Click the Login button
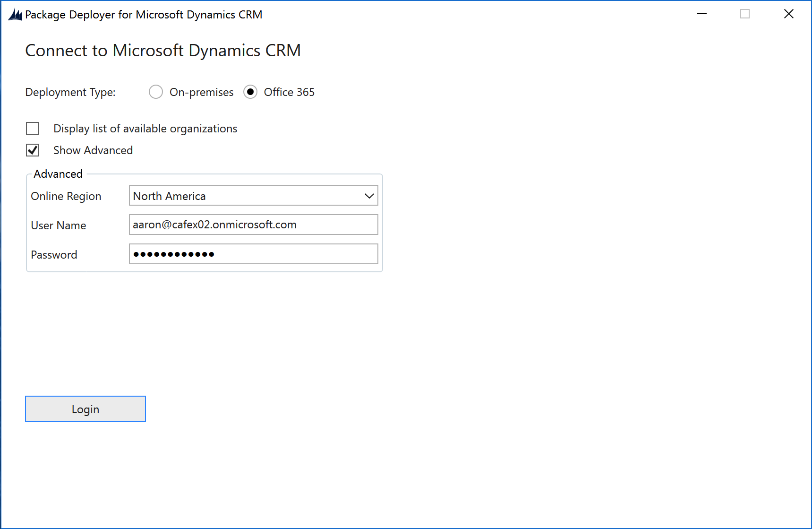 [x=85, y=409]
